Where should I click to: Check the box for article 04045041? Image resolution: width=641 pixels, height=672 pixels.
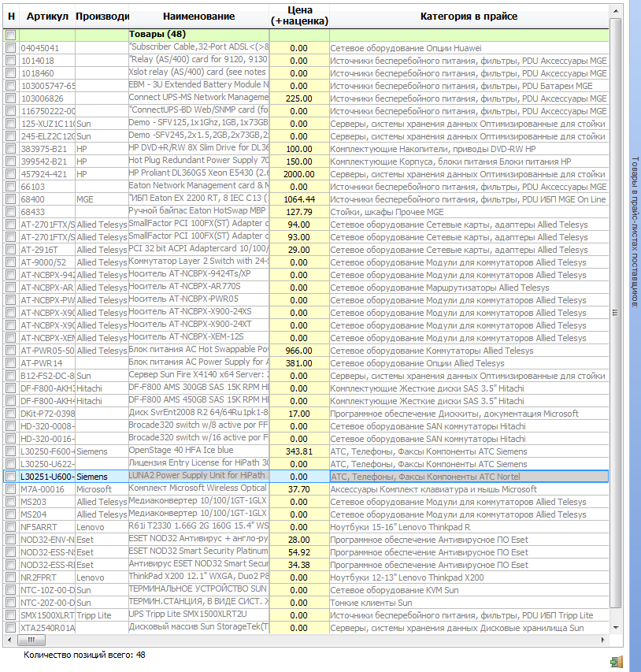tap(11, 47)
